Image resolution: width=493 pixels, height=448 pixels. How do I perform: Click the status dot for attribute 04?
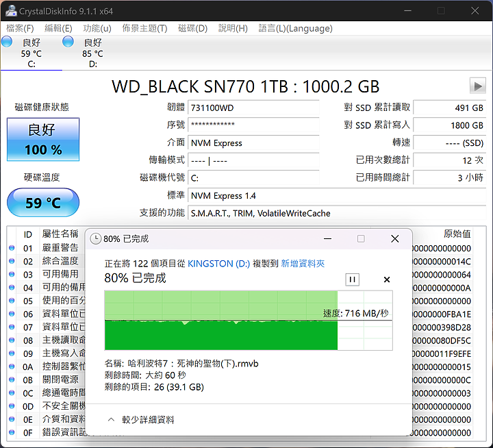pyautogui.click(x=12, y=288)
